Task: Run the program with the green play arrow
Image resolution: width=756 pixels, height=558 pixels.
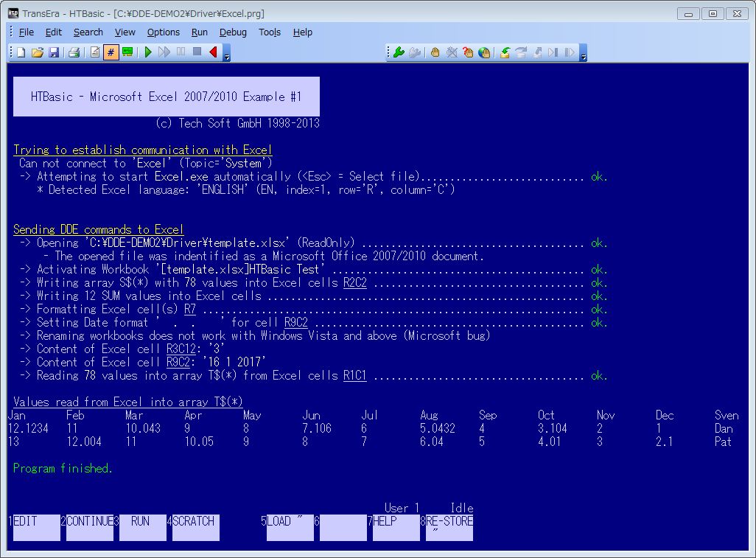Action: coord(148,52)
